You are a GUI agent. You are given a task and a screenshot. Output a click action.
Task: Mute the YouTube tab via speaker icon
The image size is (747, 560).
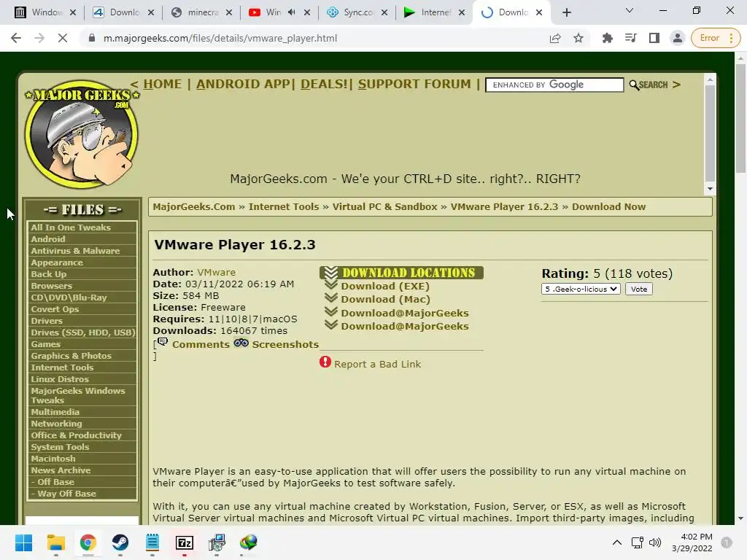tap(292, 13)
